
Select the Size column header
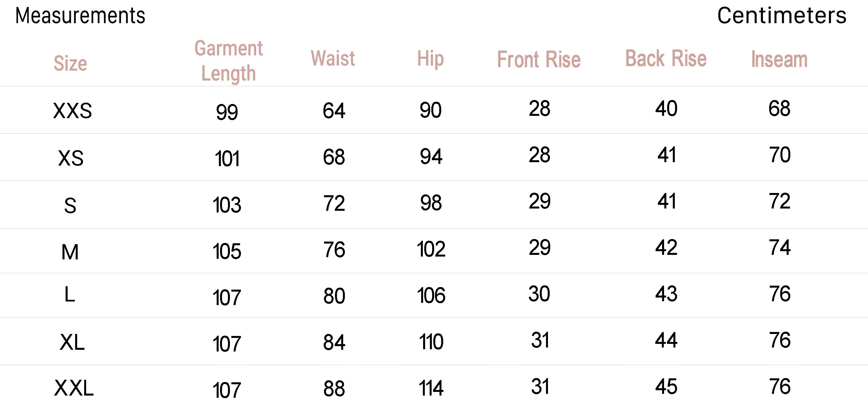point(70,63)
